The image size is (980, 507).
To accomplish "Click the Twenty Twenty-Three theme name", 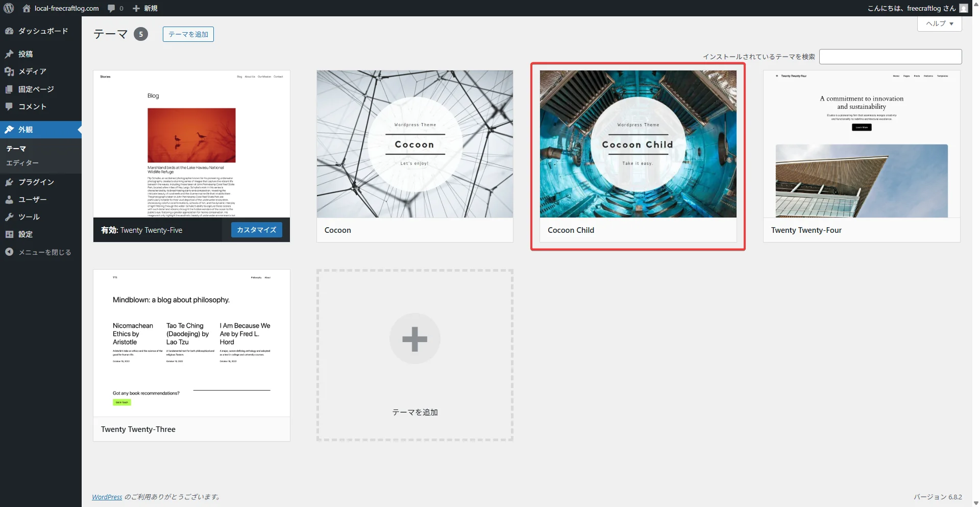I will (138, 429).
